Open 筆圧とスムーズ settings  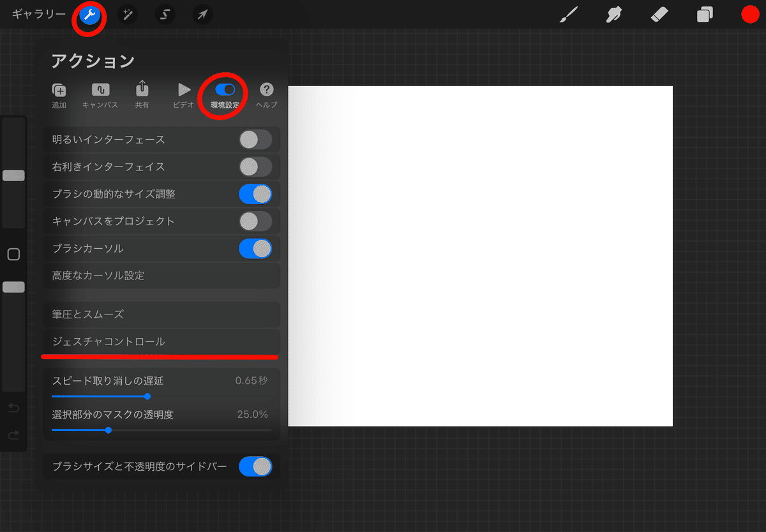[162, 314]
